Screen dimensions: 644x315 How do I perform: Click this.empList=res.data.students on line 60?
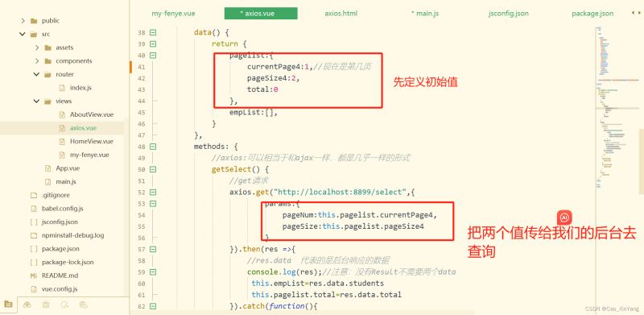(x=318, y=284)
